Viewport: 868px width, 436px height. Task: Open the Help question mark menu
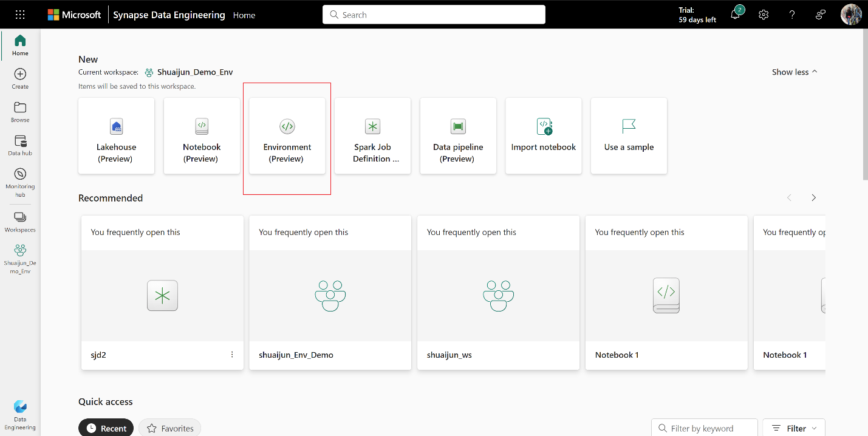(x=792, y=15)
